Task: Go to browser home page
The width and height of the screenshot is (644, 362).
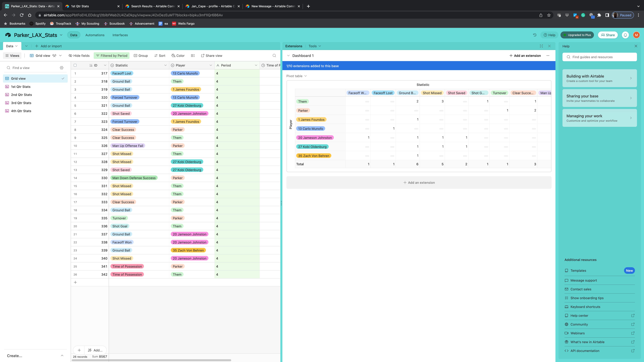Action: (30, 15)
